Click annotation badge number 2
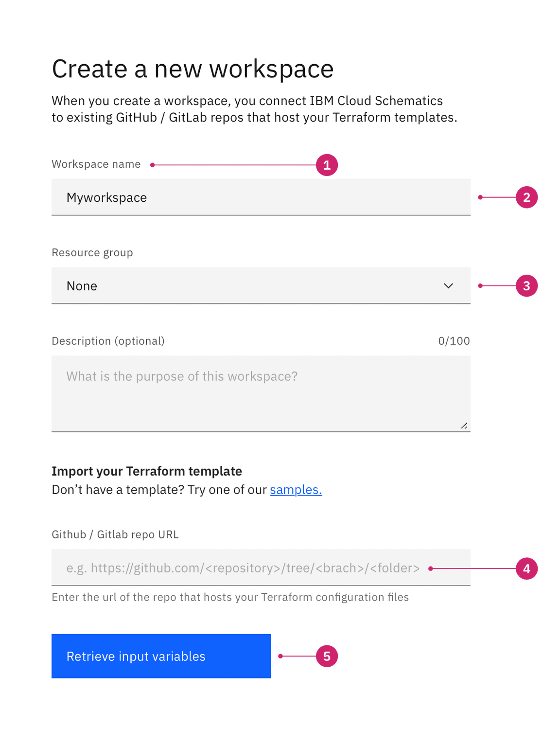Image resolution: width=560 pixels, height=729 pixels. [526, 197]
